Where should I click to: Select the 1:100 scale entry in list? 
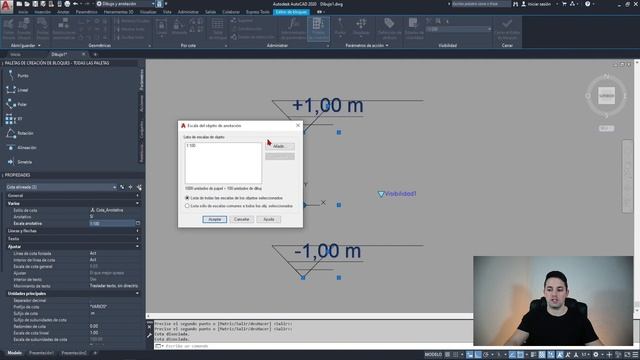[x=191, y=146]
